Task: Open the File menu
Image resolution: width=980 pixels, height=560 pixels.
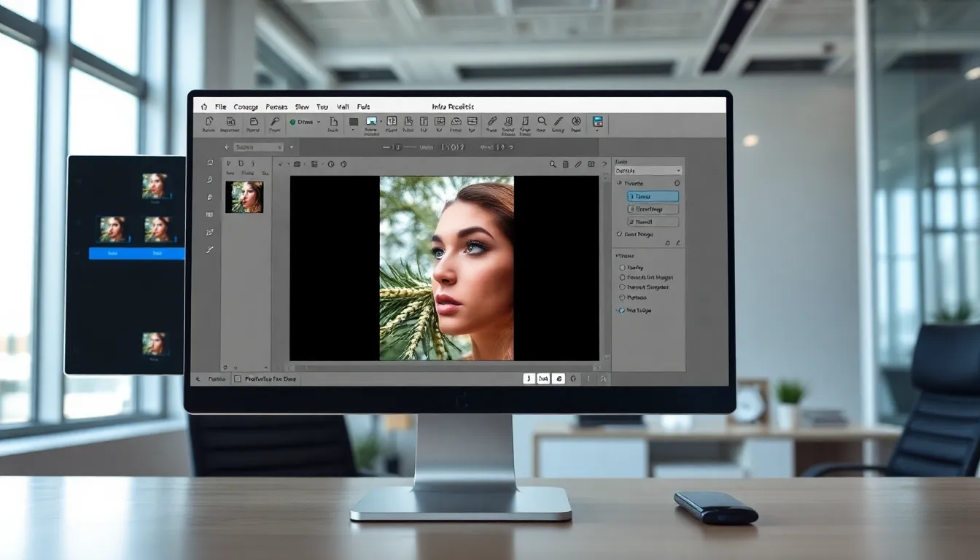Action: [220, 106]
